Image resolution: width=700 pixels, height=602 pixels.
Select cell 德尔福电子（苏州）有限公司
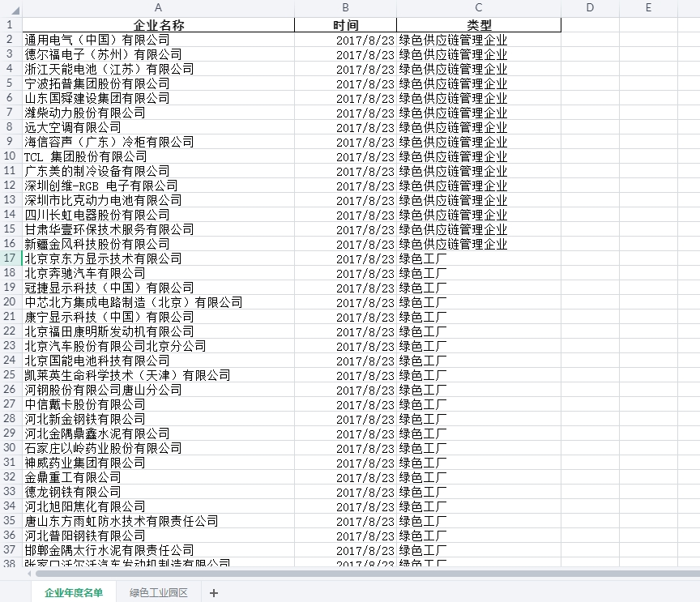pyautogui.click(x=159, y=54)
